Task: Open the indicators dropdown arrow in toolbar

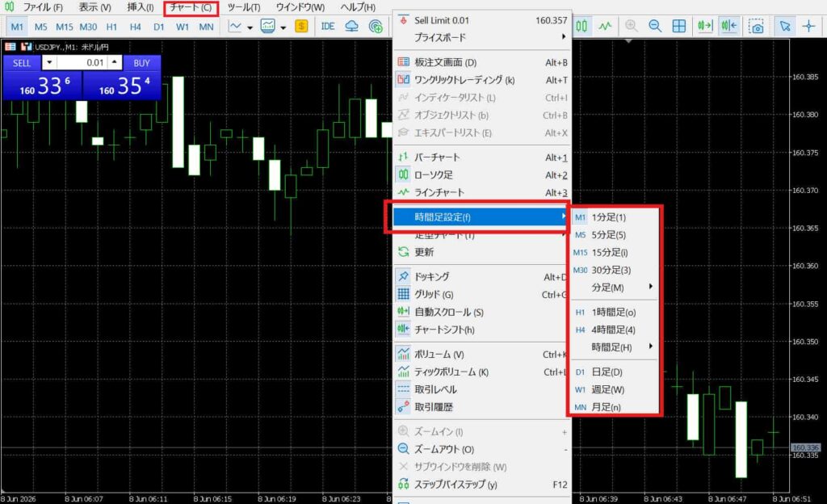Action: tap(283, 27)
